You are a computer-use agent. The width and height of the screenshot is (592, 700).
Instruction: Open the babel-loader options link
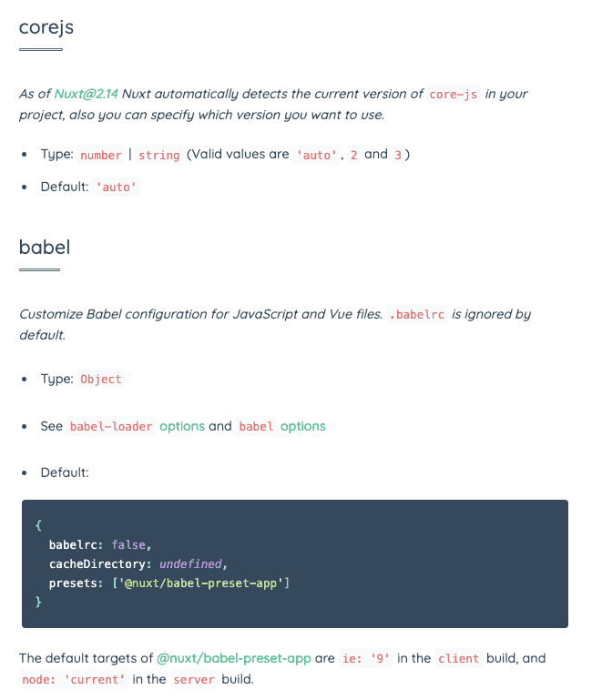[182, 426]
